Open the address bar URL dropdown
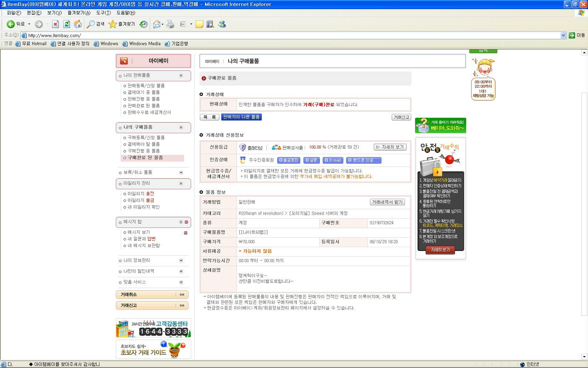This screenshot has height=368, width=588. coord(563,35)
